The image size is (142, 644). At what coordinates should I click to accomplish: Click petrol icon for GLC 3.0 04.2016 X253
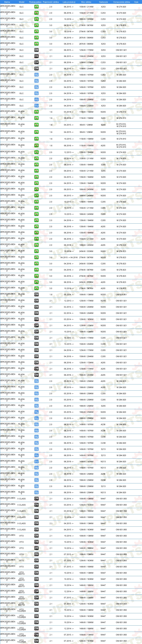pyautogui.click(x=36, y=25)
